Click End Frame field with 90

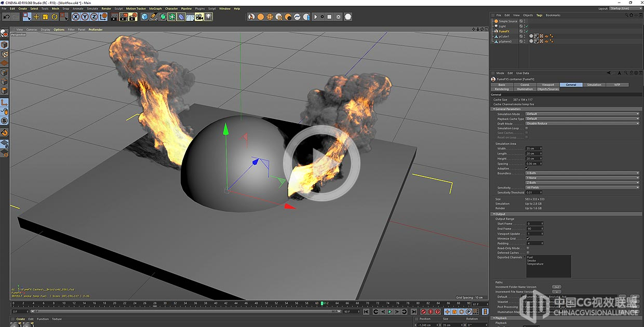pyautogui.click(x=534, y=228)
